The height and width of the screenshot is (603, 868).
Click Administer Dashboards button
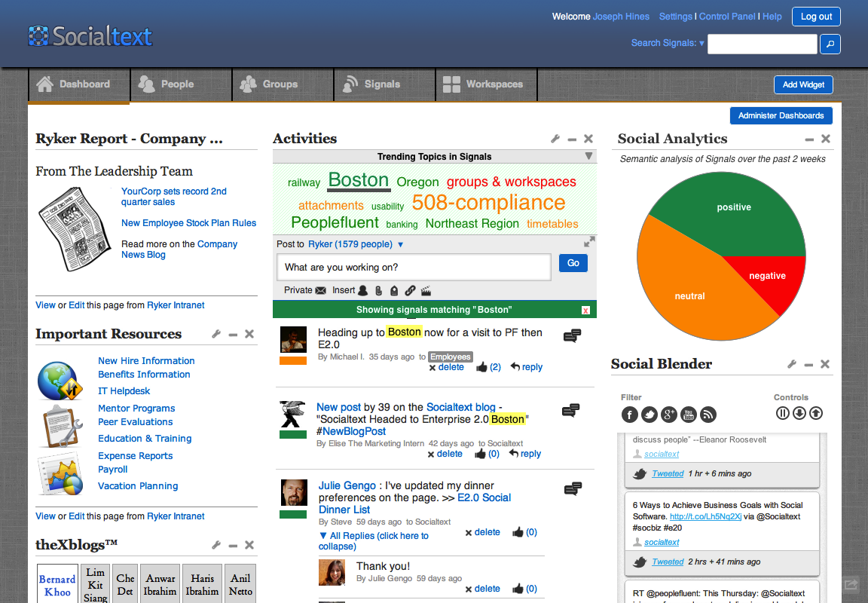pyautogui.click(x=781, y=116)
